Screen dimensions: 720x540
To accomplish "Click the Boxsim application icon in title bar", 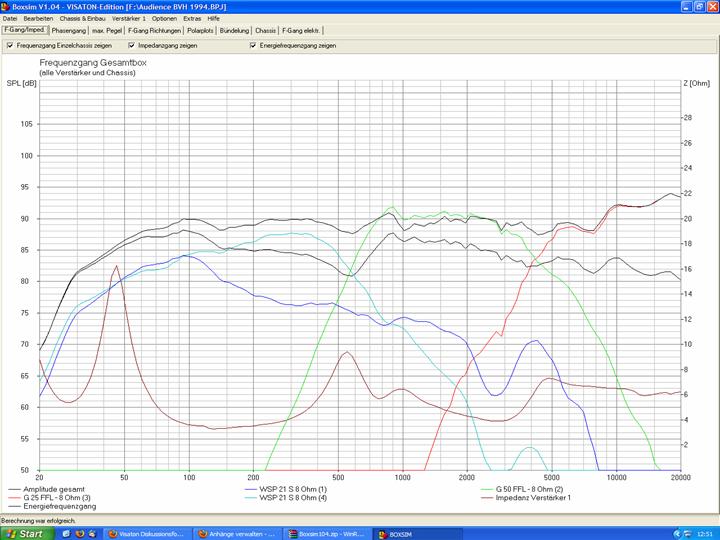I will pyautogui.click(x=5, y=6).
